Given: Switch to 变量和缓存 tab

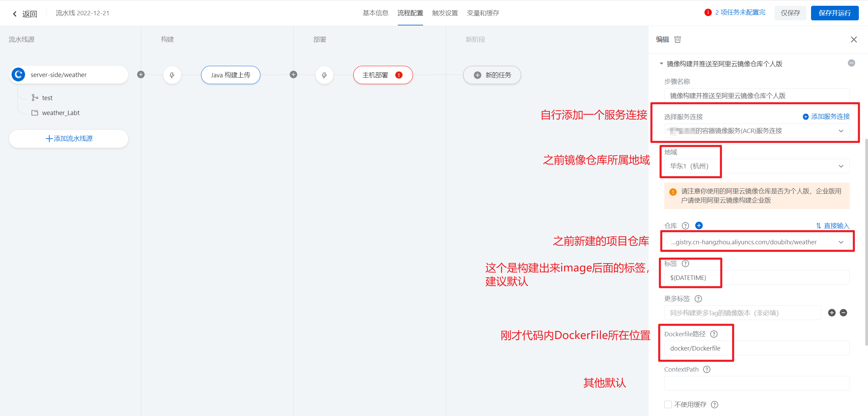Looking at the screenshot, I should 483,13.
